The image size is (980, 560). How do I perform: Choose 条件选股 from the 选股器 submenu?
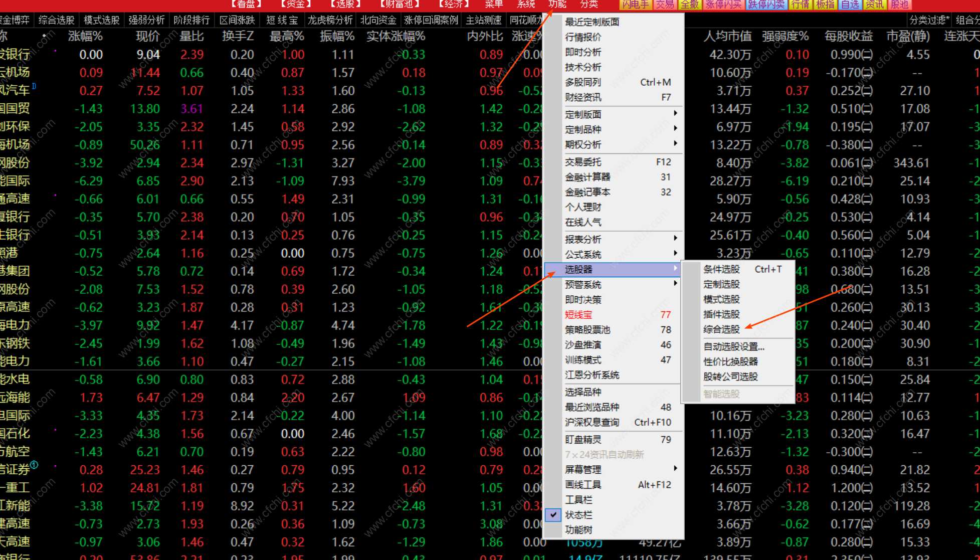click(x=721, y=269)
